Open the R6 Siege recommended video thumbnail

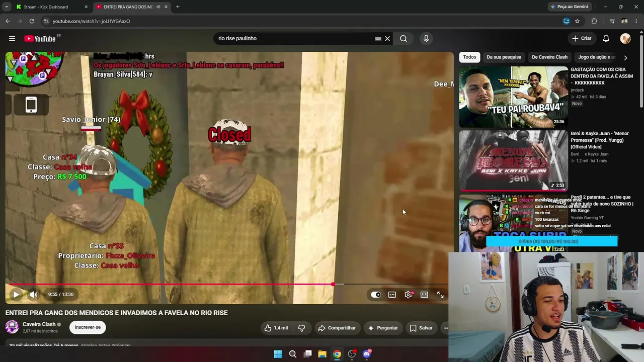coord(513,223)
